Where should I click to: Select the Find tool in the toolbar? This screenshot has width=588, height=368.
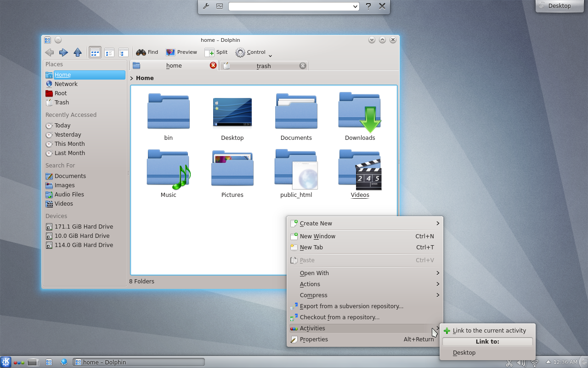click(147, 52)
